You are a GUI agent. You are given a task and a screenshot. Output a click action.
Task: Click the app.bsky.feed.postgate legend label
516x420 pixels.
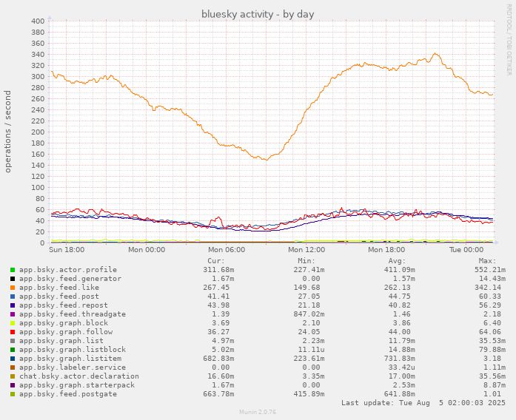[68, 394]
